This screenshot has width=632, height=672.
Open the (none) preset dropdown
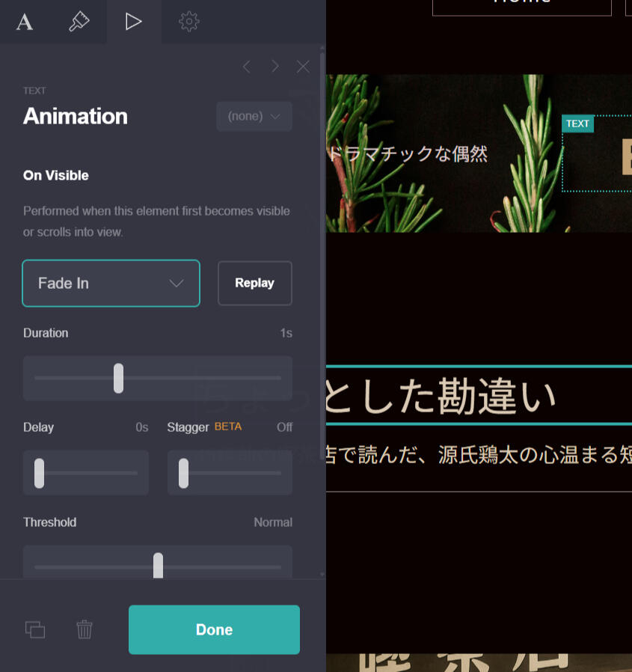(x=254, y=116)
